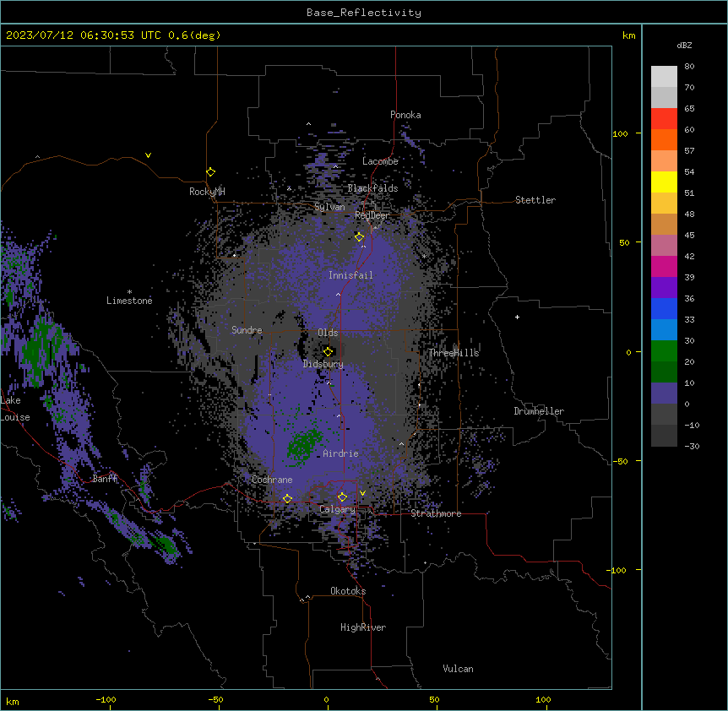Click the Limestone label
728x711 pixels.
click(129, 301)
